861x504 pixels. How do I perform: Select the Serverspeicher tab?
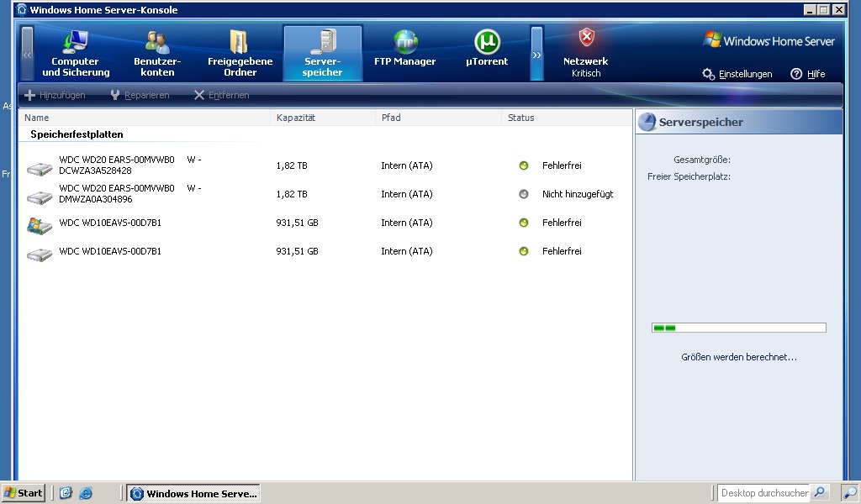tap(322, 53)
